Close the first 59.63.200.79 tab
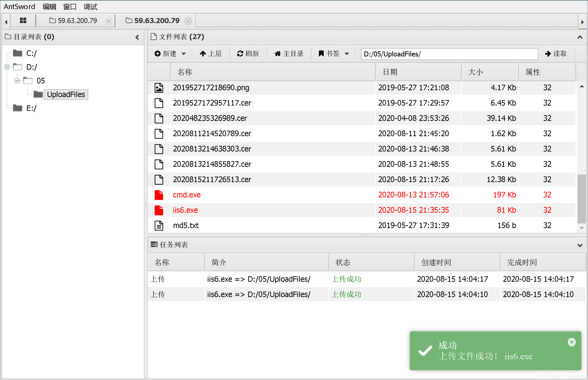 click(x=108, y=21)
